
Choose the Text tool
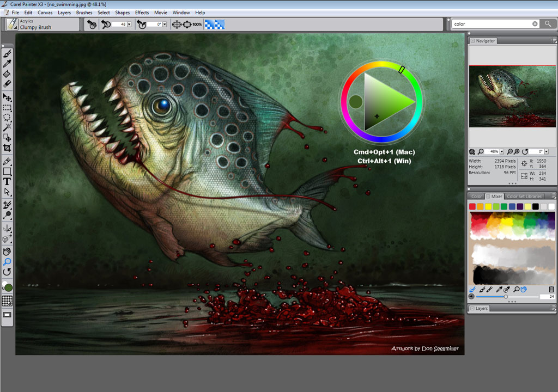pos(7,181)
